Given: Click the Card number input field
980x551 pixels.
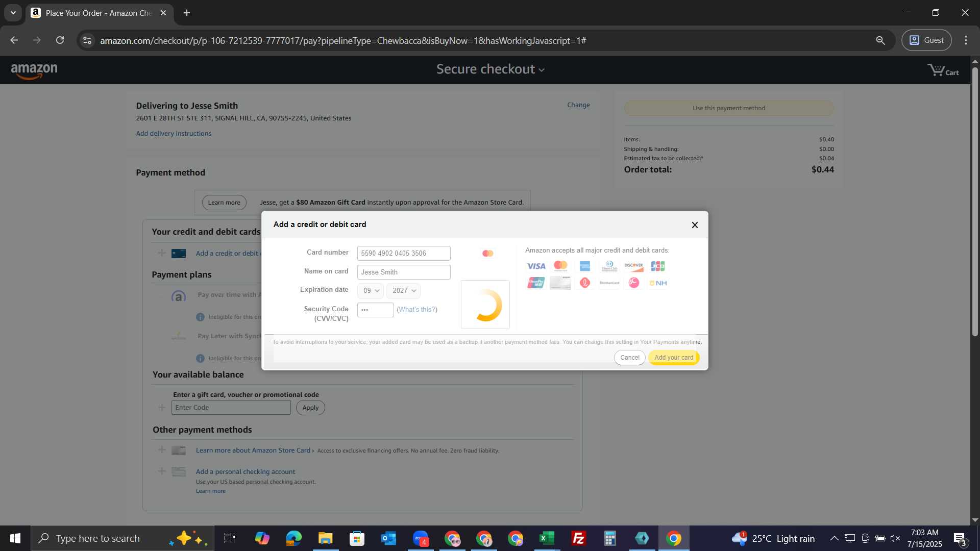Looking at the screenshot, I should 404,253.
